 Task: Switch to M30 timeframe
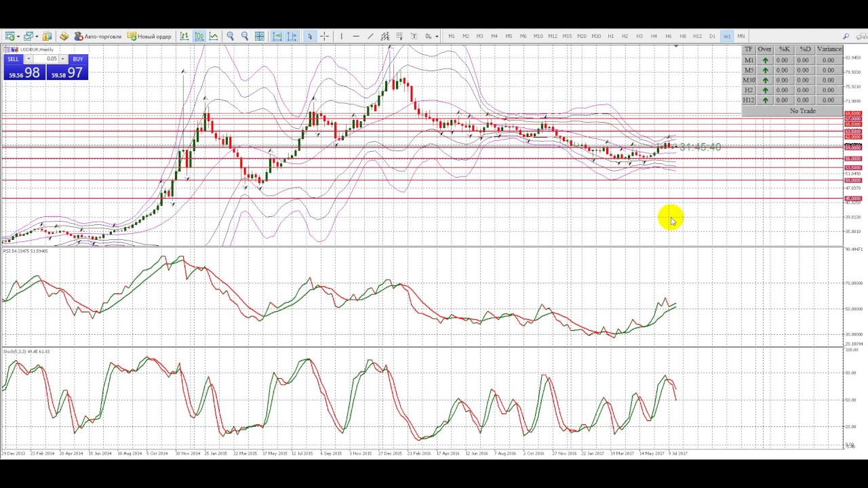596,36
